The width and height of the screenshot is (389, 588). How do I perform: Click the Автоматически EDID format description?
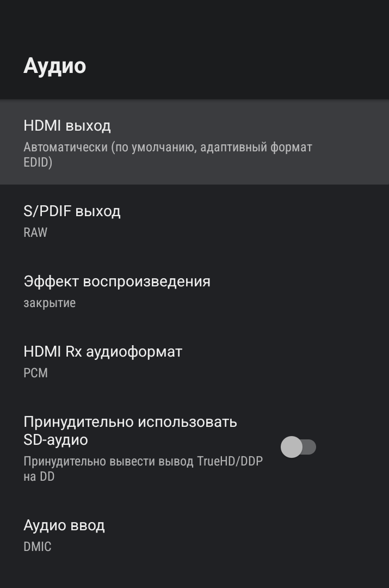(x=168, y=155)
